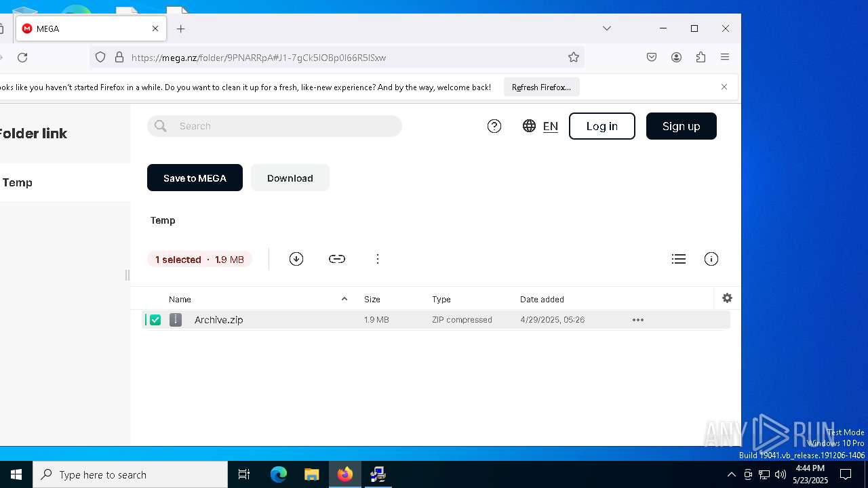868x488 pixels.
Task: Open the volume speaker tray icon
Action: tap(781, 474)
